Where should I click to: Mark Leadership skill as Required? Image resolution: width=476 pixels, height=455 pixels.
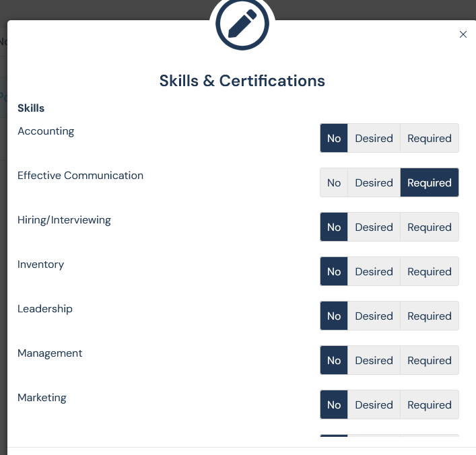[x=429, y=316]
